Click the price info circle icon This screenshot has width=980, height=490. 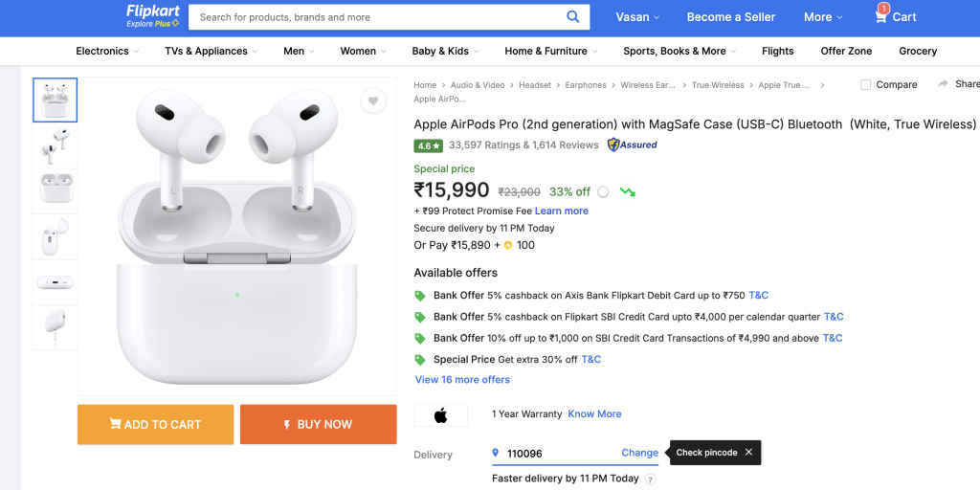603,191
